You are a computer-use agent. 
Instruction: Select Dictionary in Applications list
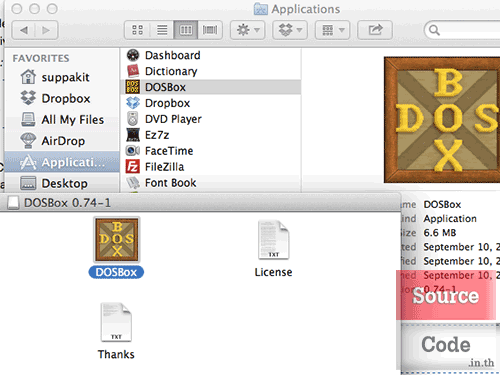tap(211, 71)
